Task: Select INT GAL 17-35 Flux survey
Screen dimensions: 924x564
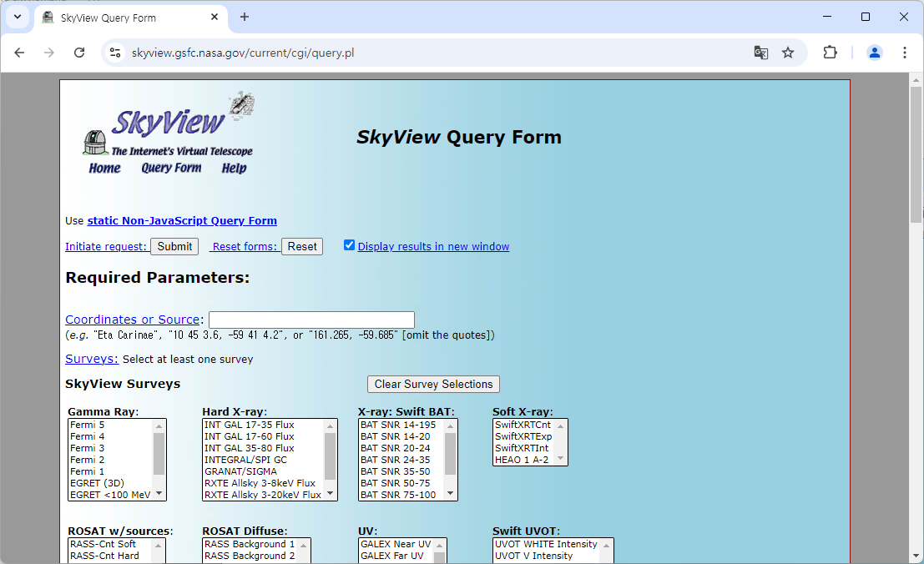Action: [x=264, y=425]
